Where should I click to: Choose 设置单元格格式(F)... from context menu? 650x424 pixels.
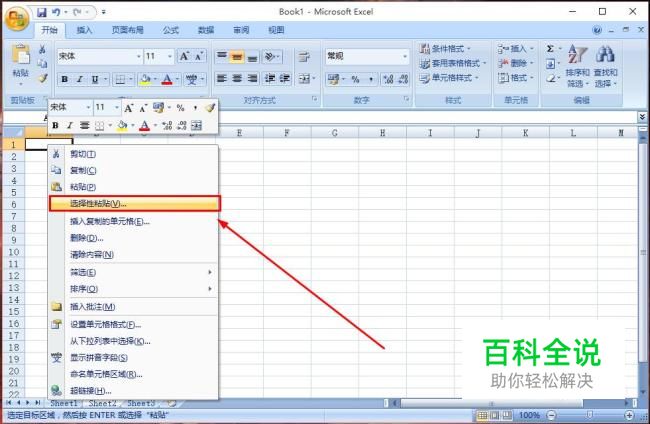pos(133,324)
